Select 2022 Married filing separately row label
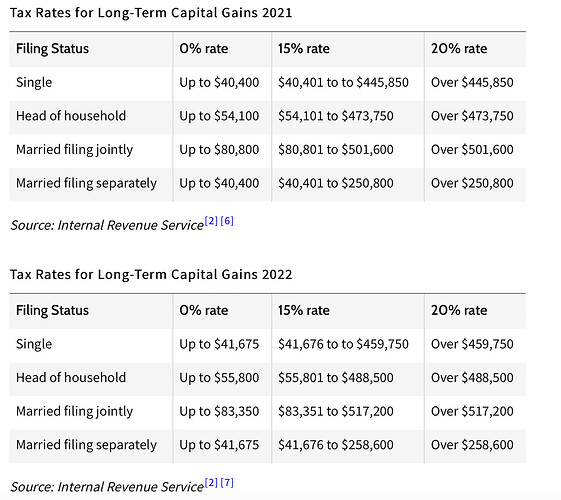 pyautogui.click(x=86, y=445)
